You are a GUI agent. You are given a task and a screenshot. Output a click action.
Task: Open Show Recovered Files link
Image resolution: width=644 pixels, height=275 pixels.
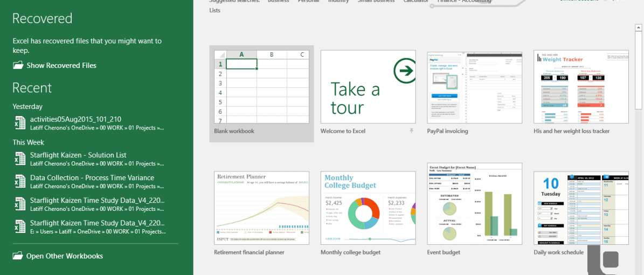point(61,65)
